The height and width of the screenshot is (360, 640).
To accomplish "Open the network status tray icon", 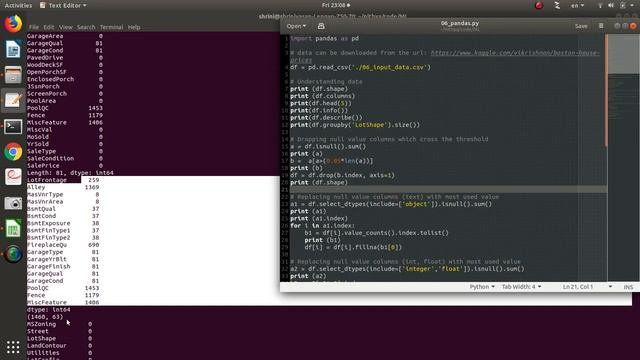I will tap(600, 5).
